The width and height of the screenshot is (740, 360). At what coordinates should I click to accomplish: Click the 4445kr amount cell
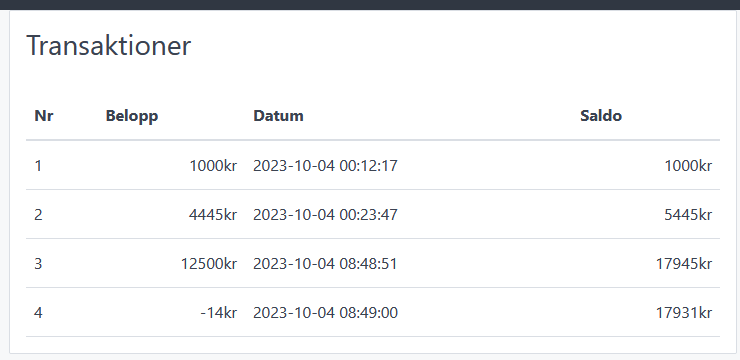point(213,215)
